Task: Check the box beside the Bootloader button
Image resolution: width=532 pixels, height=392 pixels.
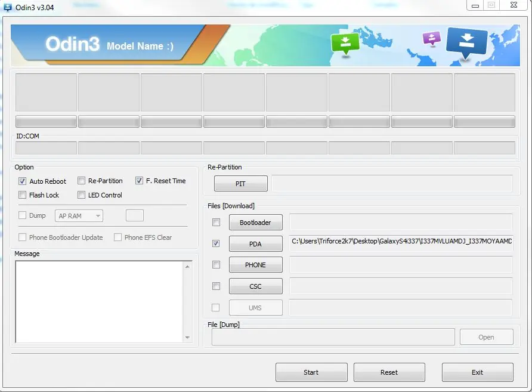Action: (x=216, y=223)
